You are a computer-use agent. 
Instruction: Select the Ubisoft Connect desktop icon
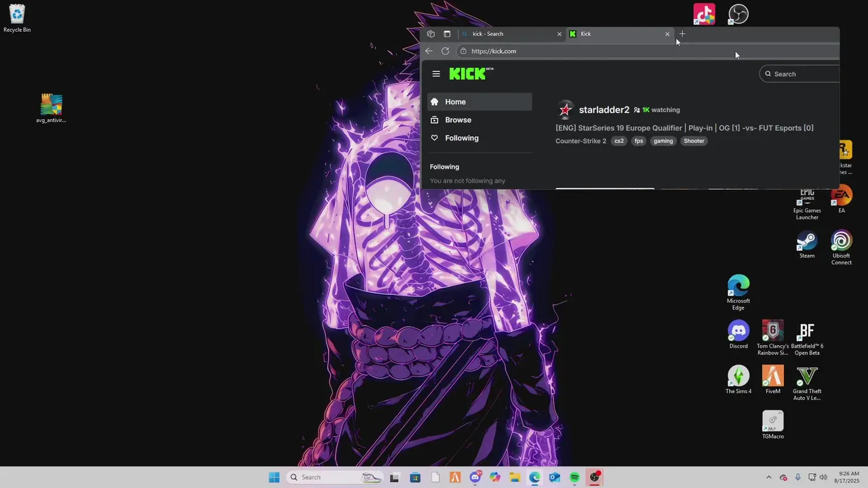(x=842, y=248)
